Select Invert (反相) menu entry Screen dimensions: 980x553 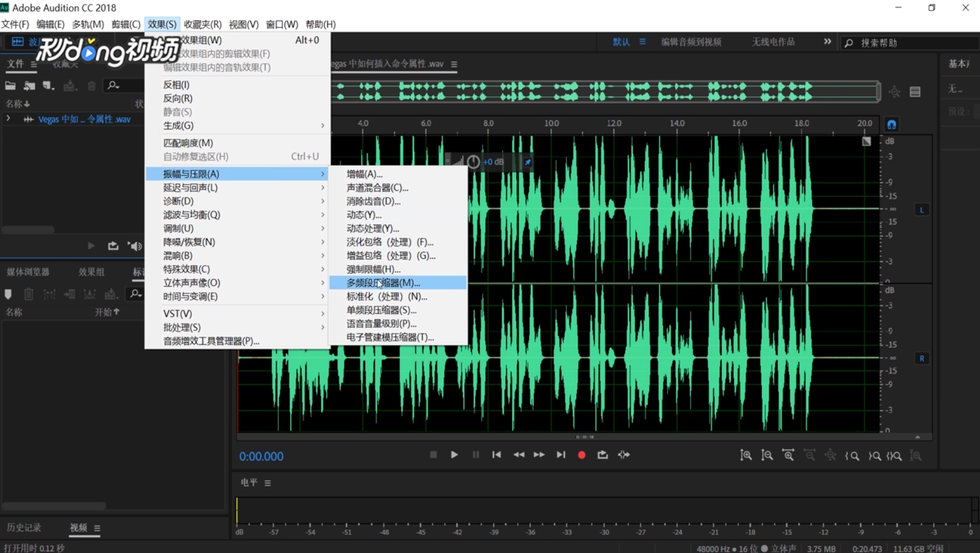point(237,84)
